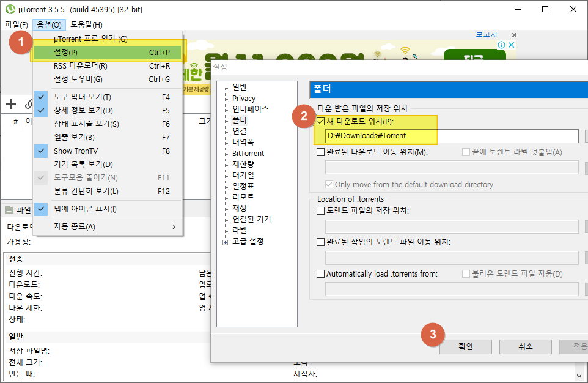Click the 취소 button

(x=526, y=346)
